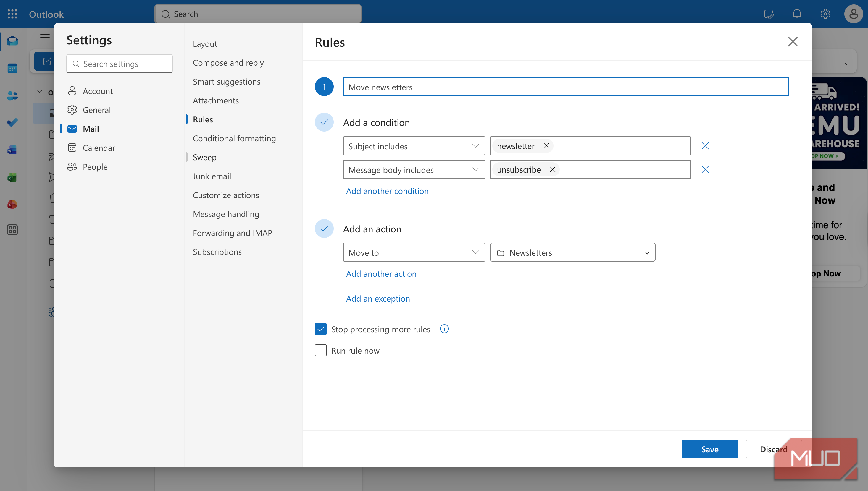Open the Message body includes dropdown
The image size is (868, 491).
point(414,169)
